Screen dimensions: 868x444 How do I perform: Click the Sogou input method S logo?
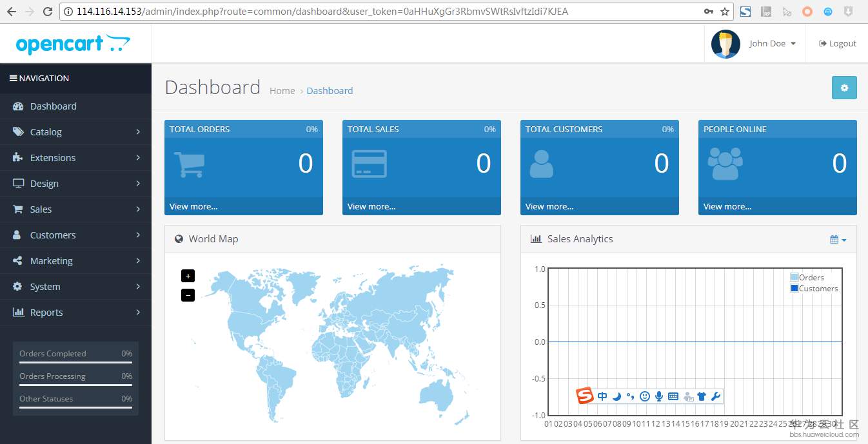tap(585, 396)
